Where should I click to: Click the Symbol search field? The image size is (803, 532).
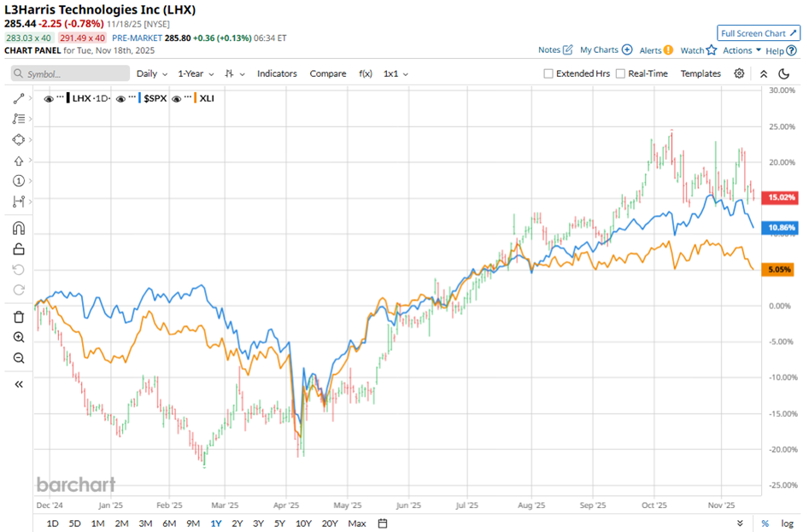tap(70, 73)
